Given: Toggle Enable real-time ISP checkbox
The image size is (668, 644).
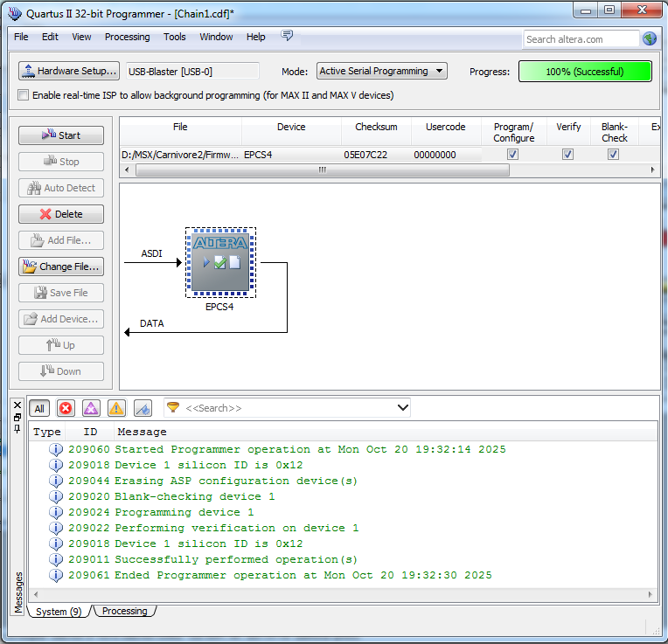Looking at the screenshot, I should pos(23,94).
